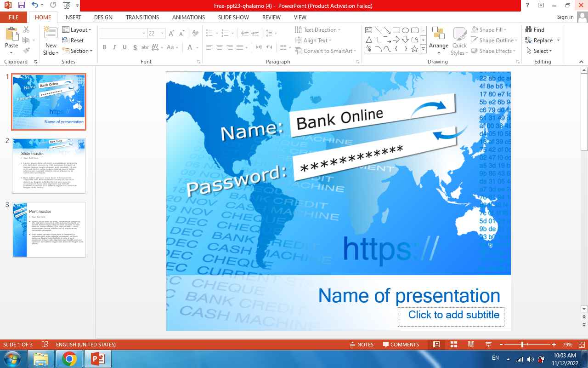Click the zoom slider handle
Viewport: 588px width, 368px height.
[x=522, y=345]
